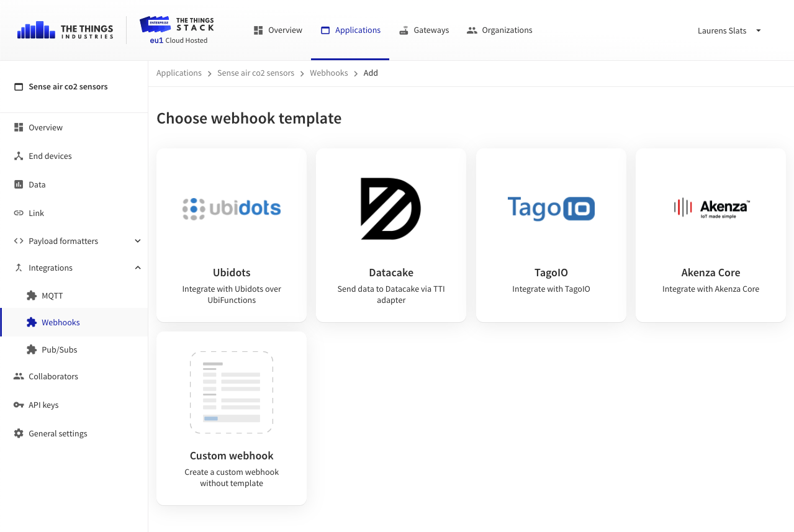Select MQTT under Integrations
The image size is (794, 532).
[74, 295]
